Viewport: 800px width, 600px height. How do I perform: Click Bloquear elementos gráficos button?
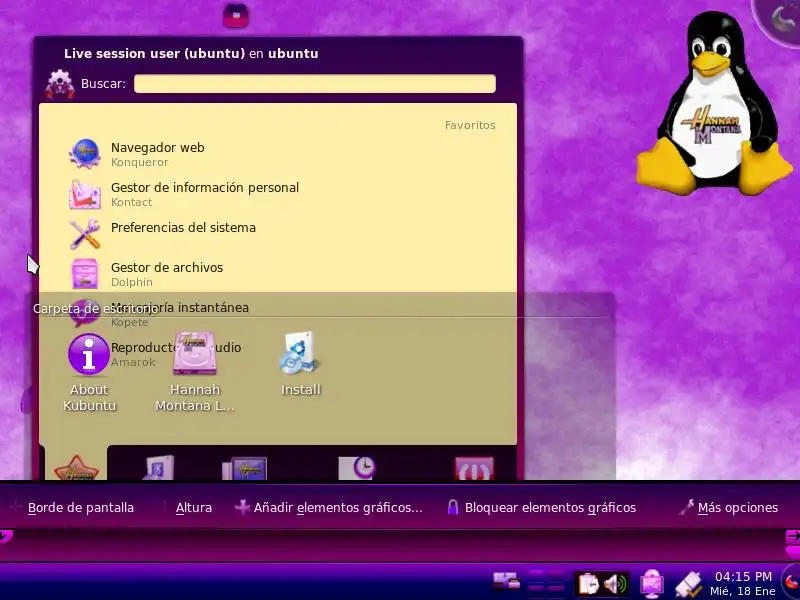(541, 508)
